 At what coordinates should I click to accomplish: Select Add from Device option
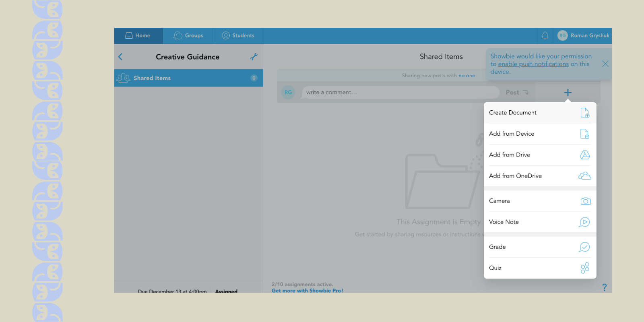point(540,134)
